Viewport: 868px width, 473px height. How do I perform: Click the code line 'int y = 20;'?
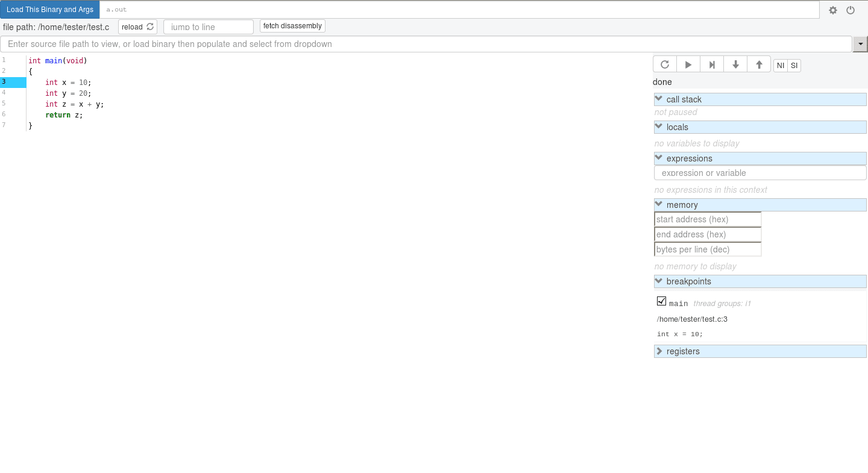(x=68, y=93)
